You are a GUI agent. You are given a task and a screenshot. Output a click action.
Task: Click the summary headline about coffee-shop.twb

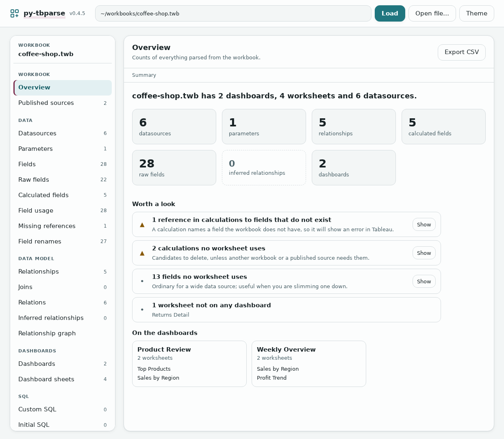click(274, 96)
